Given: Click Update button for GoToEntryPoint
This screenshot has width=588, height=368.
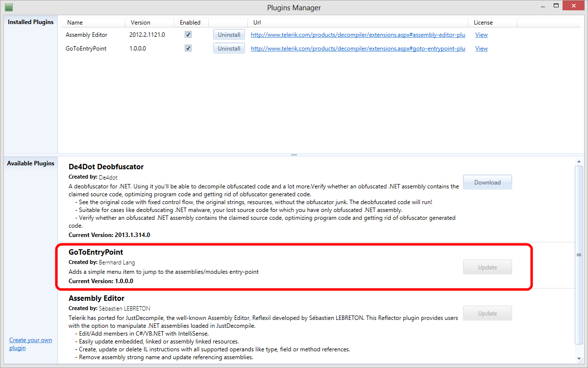Looking at the screenshot, I should (488, 267).
